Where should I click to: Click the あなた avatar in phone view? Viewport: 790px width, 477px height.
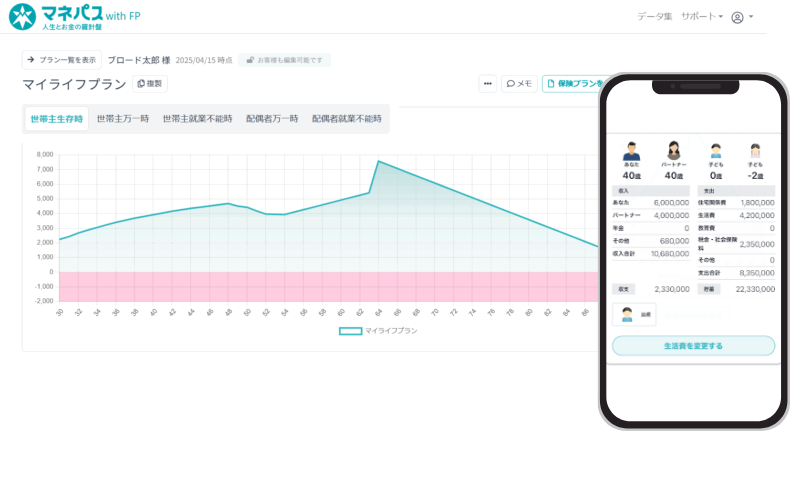[x=631, y=152]
